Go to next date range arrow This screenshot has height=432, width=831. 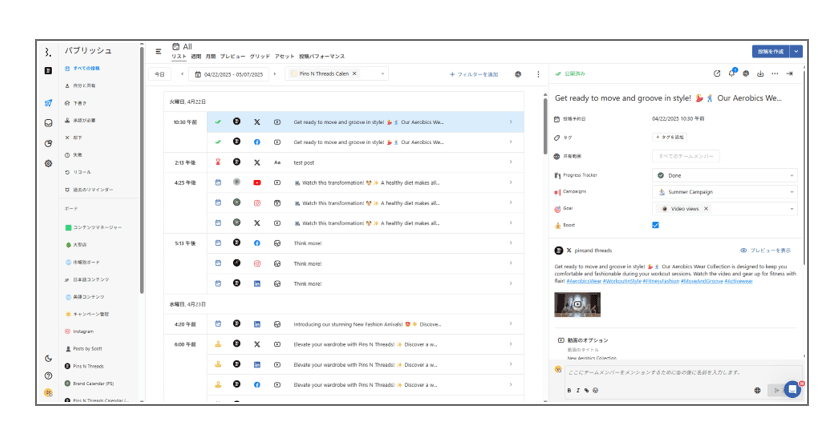click(x=275, y=74)
